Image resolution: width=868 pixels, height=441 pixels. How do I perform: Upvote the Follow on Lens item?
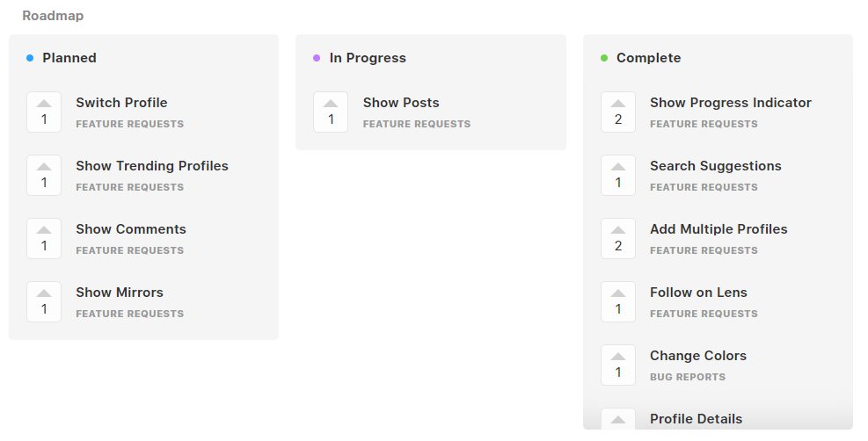click(x=618, y=301)
